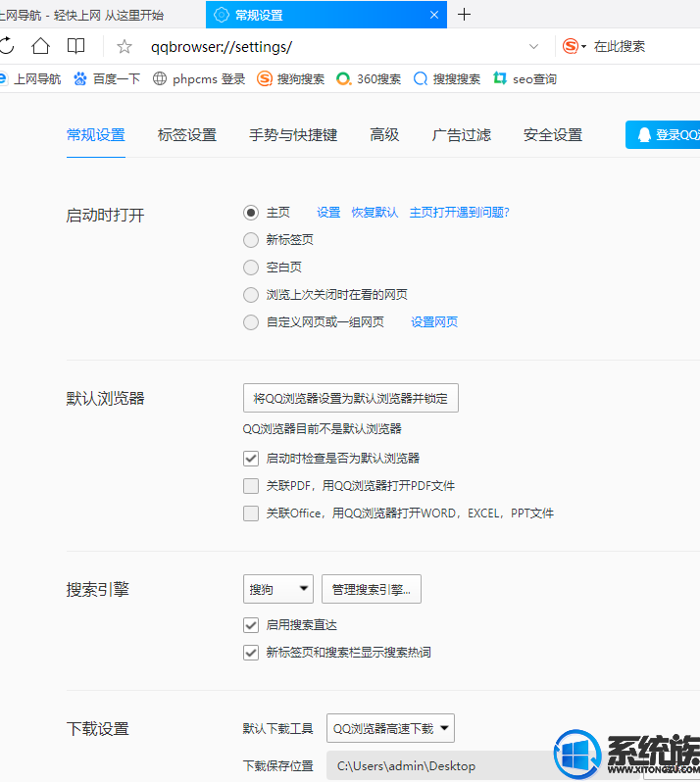Viewport: 700px width, 782px height.
Task: Select 主页 startup radio option
Action: click(x=251, y=213)
